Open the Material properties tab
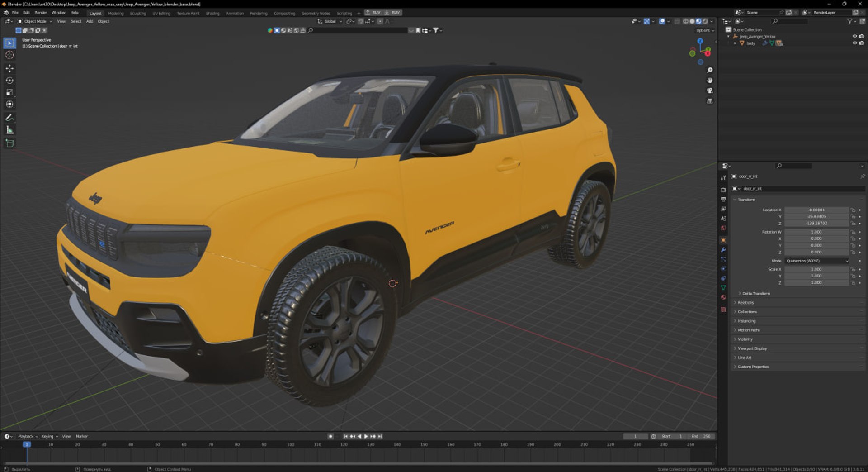 click(x=723, y=297)
